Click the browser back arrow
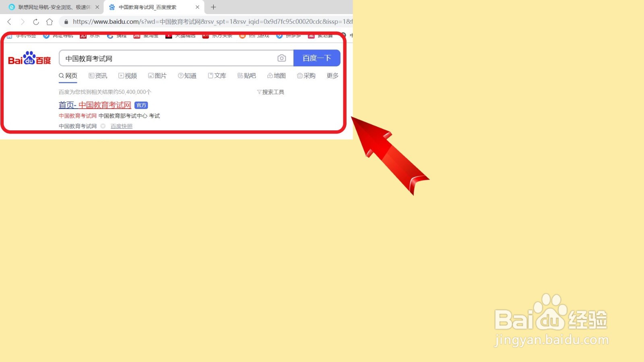This screenshot has height=362, width=644. (x=9, y=22)
